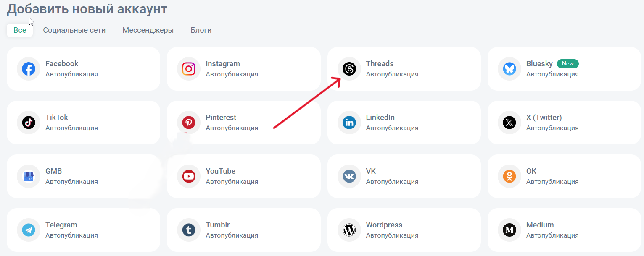Pick the X (Twitter) logo icon

[x=509, y=123]
